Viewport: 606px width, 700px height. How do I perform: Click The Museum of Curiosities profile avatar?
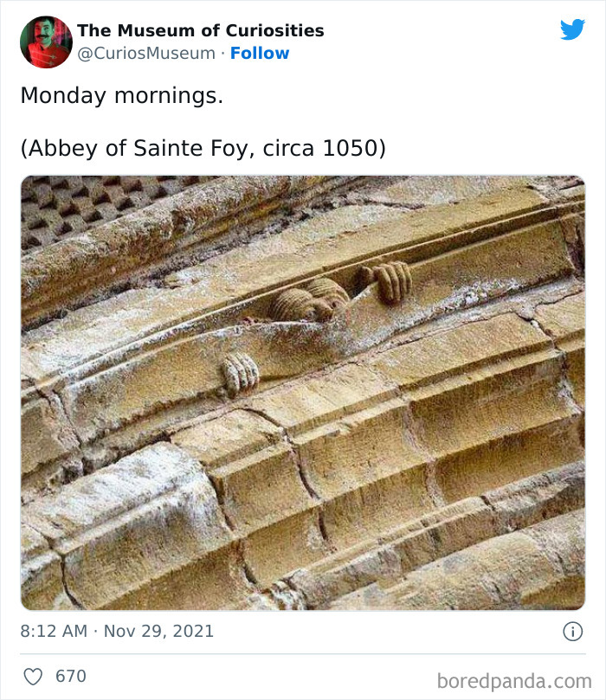(46, 42)
